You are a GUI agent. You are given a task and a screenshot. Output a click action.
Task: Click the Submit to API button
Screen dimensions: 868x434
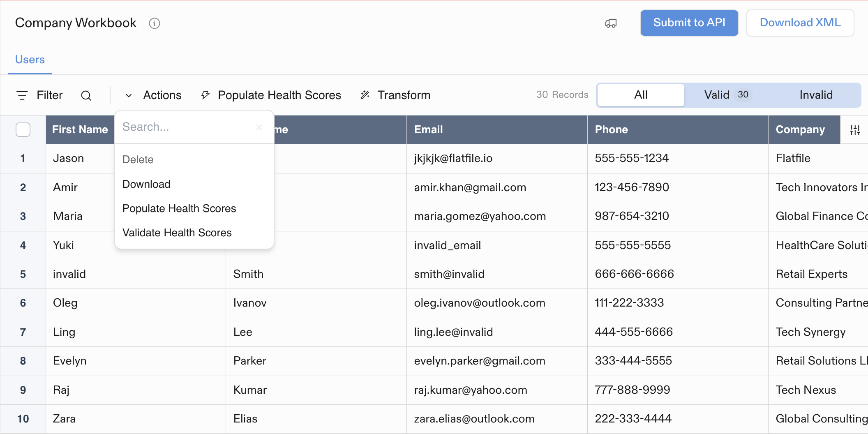click(x=689, y=23)
